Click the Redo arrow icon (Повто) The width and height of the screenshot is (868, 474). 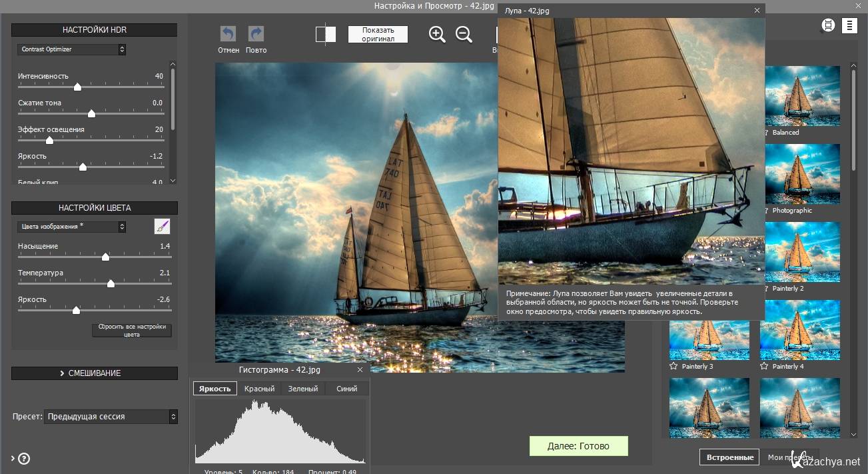256,34
